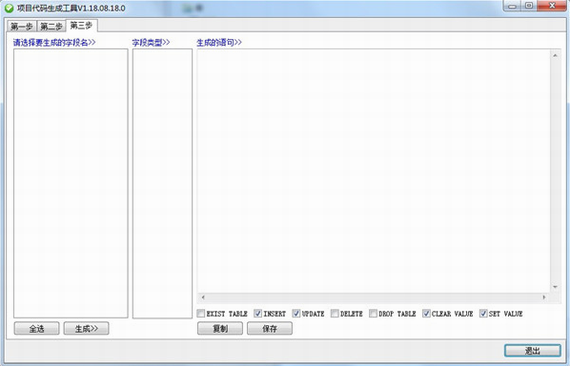Screen dimensions: 570x366
Task: Click the 生成>> generate button
Action: (86, 329)
